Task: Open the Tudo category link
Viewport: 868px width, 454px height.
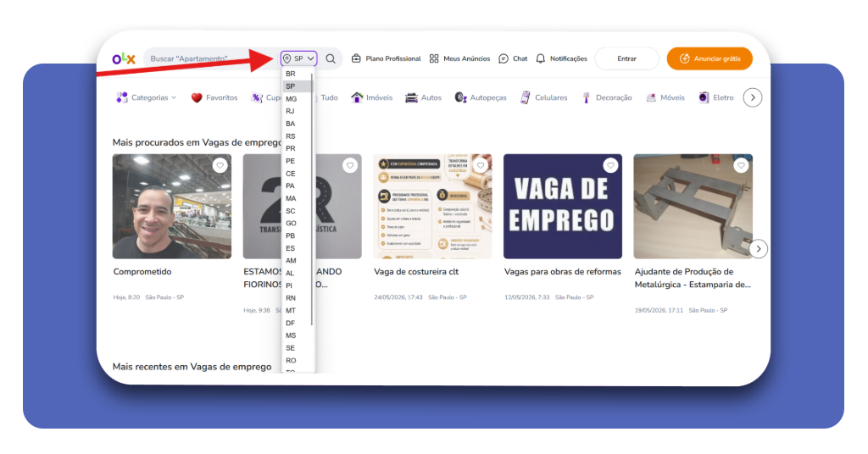Action: (x=330, y=97)
